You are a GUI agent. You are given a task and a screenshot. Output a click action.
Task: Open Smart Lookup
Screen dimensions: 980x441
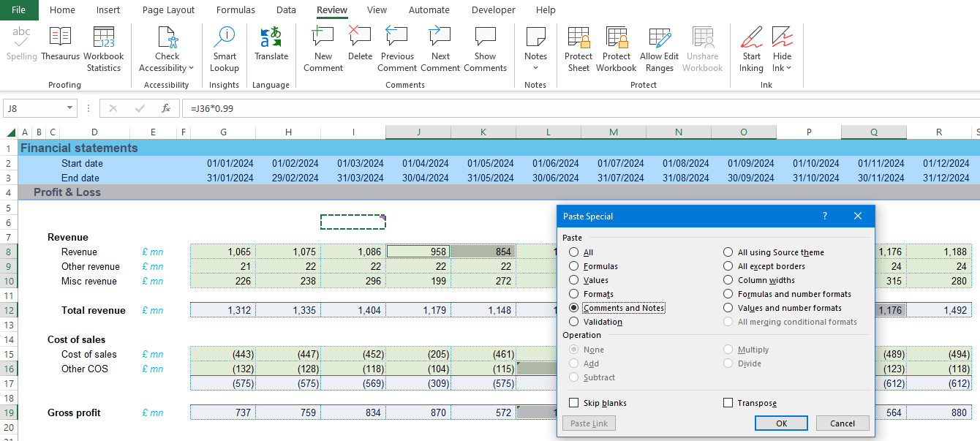point(225,44)
